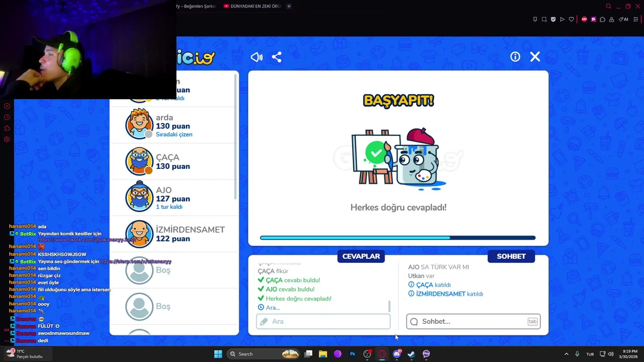The width and height of the screenshot is (644, 362).
Task: Click the answers list scrollbar
Action: [x=389, y=306]
